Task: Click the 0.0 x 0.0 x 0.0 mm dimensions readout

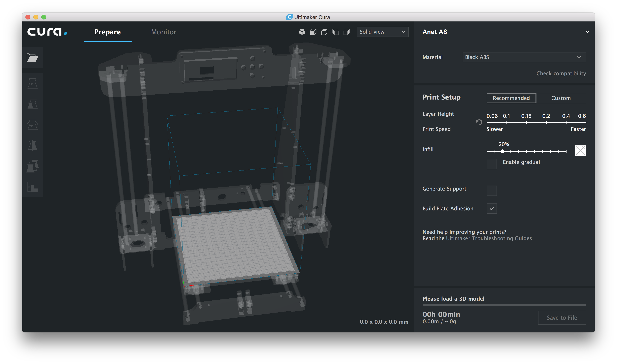Action: coord(384,322)
